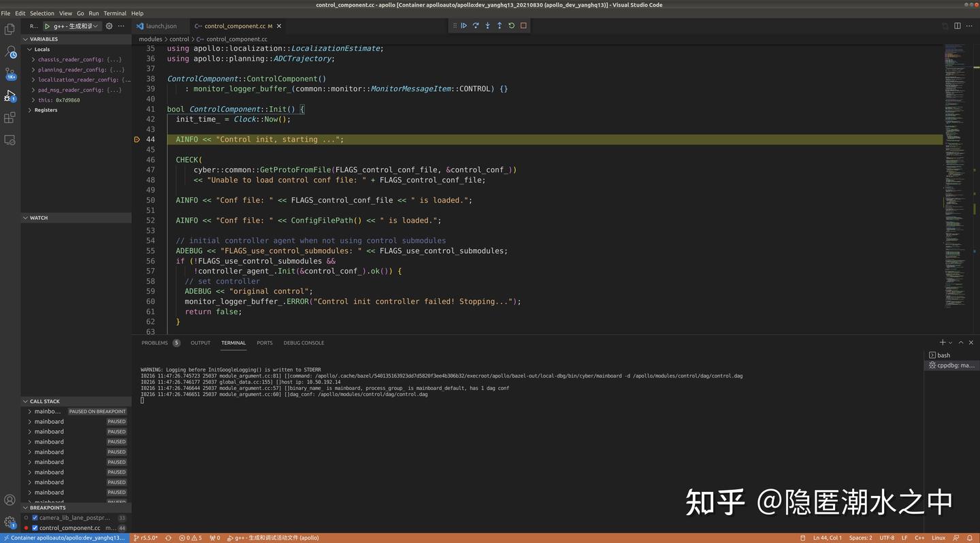Image resolution: width=980 pixels, height=543 pixels.
Task: Open Source Control view showing 1K changes
Action: (10, 73)
